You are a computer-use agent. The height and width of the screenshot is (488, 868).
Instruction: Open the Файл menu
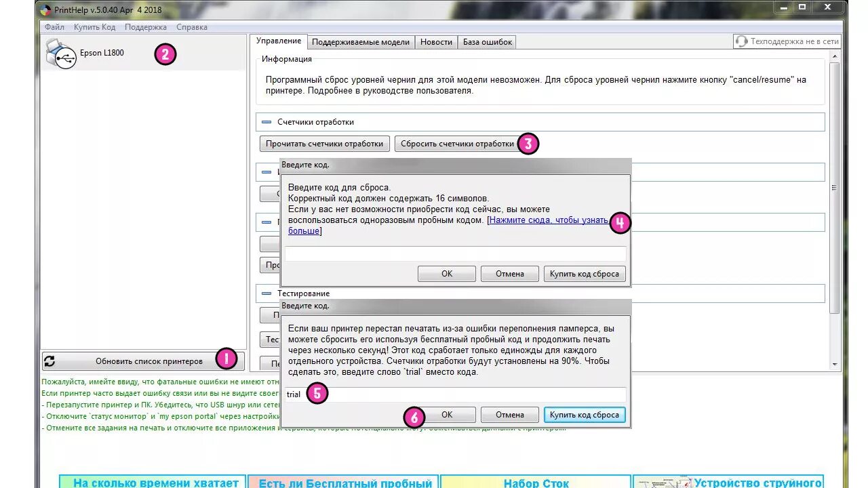pos(54,27)
